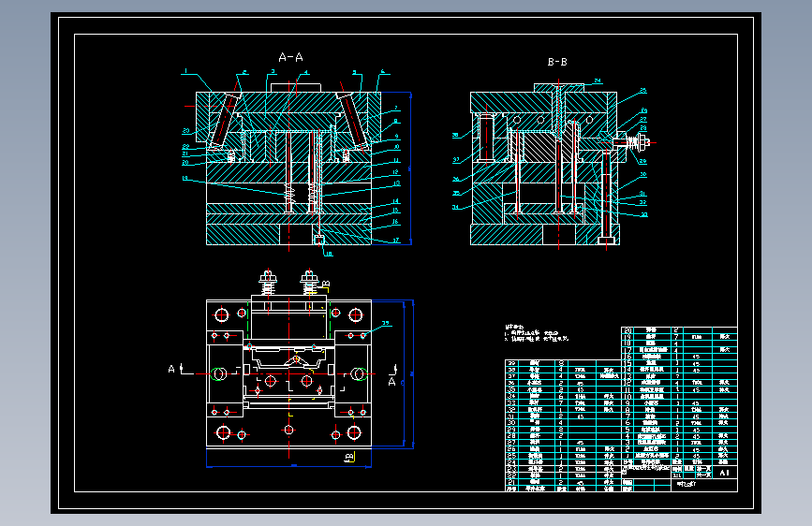Select balloon number 29 in B-B view

tap(642, 161)
